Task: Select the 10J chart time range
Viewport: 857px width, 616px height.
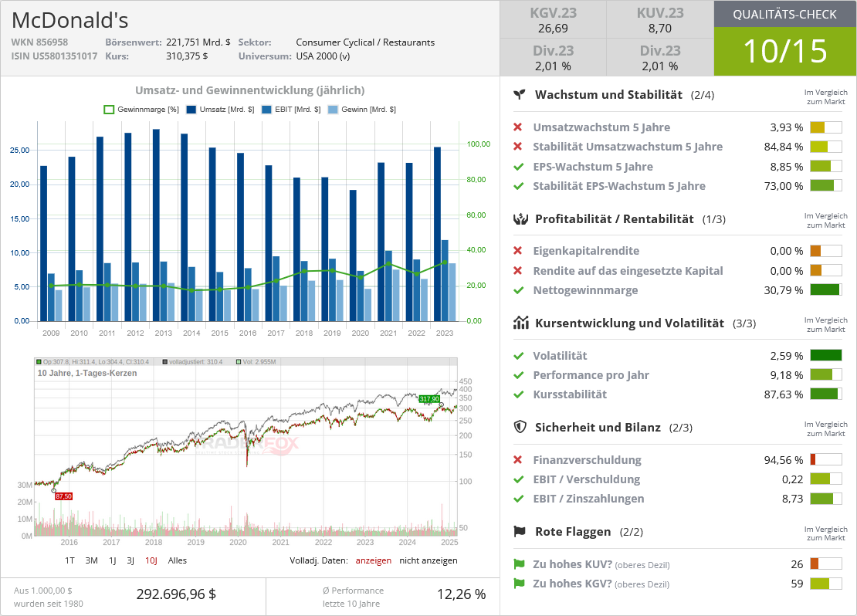Action: [151, 560]
